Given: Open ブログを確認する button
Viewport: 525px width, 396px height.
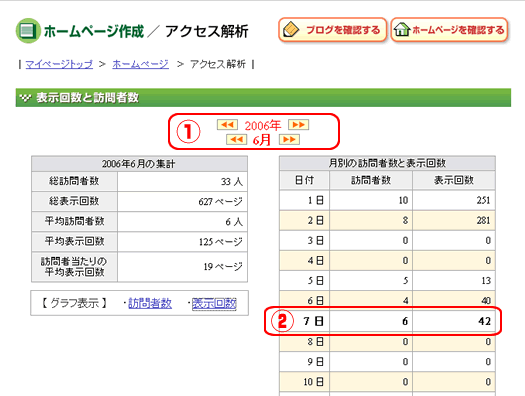Looking at the screenshot, I should point(332,30).
